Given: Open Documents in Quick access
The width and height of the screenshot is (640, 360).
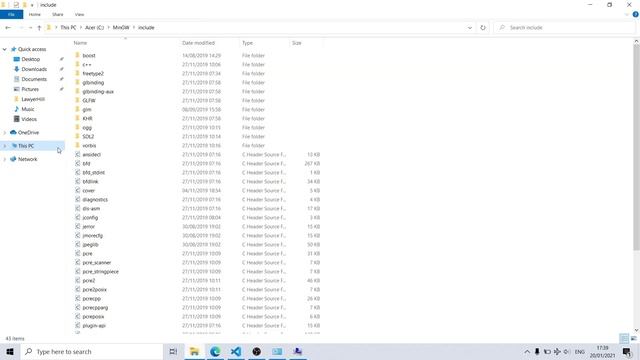Looking at the screenshot, I should click(x=34, y=79).
